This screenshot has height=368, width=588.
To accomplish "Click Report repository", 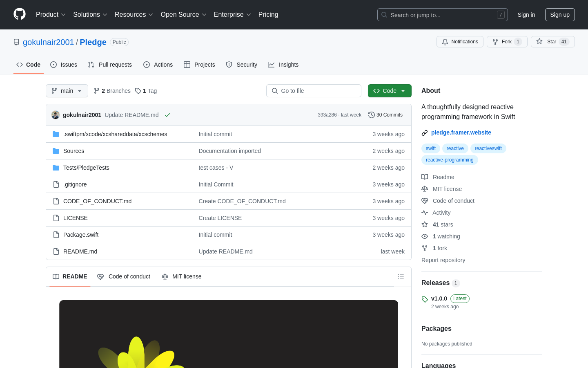I will coord(443,260).
